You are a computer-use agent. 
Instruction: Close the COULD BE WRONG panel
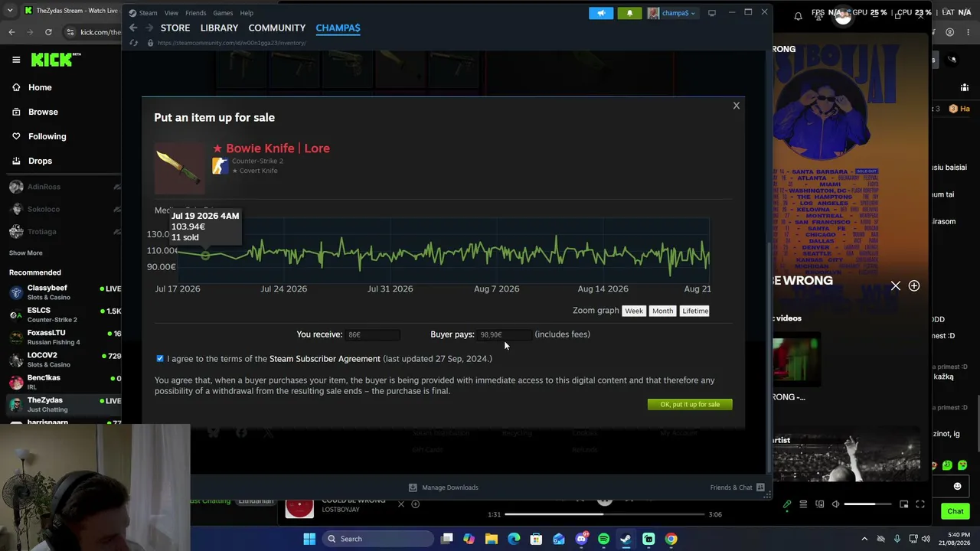(x=896, y=286)
